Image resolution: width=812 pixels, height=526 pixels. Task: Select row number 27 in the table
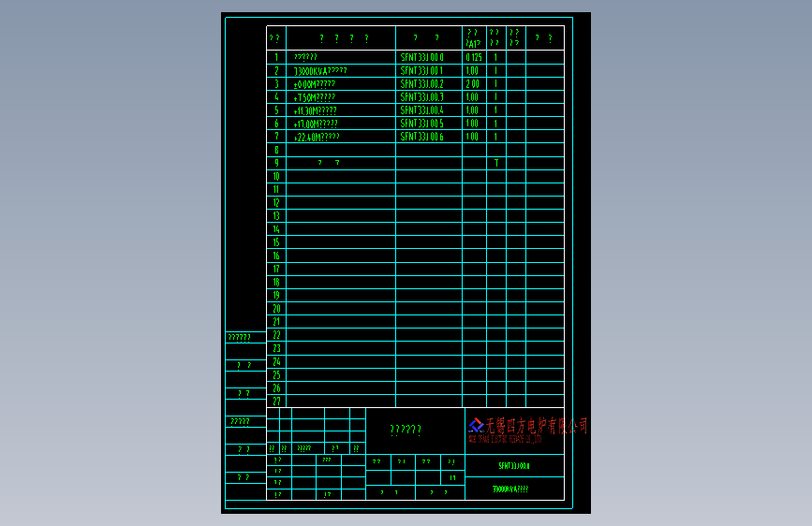click(x=276, y=402)
